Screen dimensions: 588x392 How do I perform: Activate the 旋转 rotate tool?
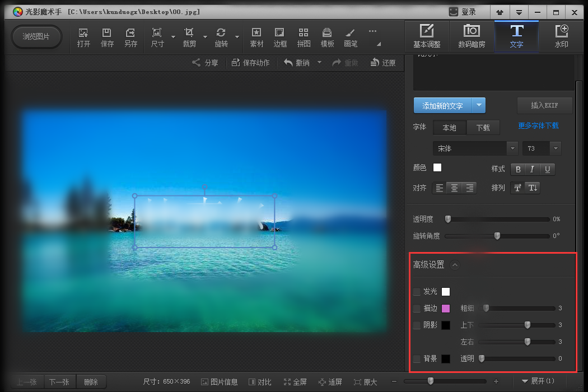coord(221,37)
